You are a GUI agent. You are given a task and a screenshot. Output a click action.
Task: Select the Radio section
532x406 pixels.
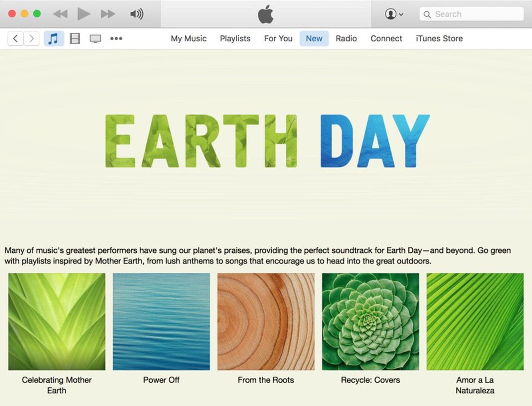346,38
